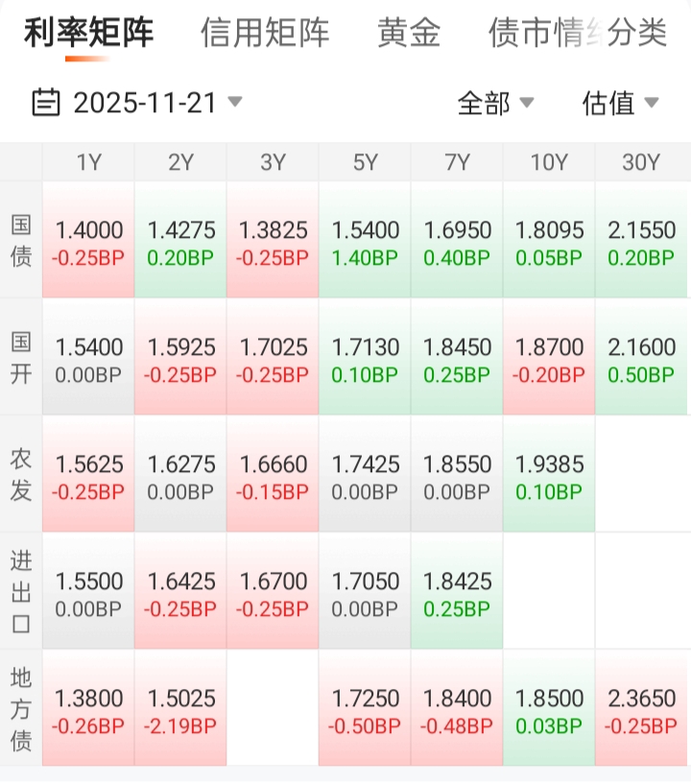Tap the 国开 row label
This screenshot has width=691, height=784.
(21, 357)
